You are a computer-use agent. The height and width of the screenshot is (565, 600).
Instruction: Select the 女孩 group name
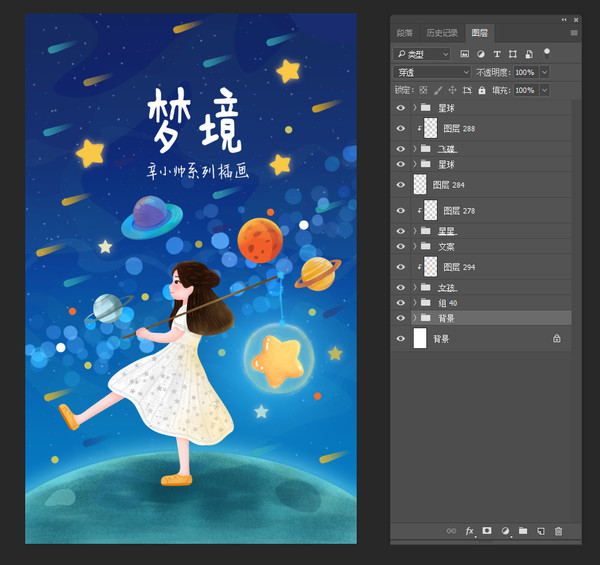(447, 288)
